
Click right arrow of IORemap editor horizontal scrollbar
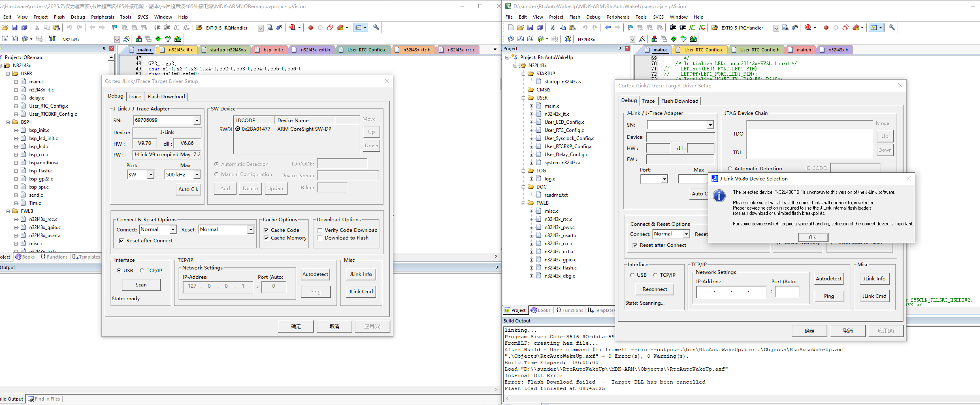tap(496, 256)
